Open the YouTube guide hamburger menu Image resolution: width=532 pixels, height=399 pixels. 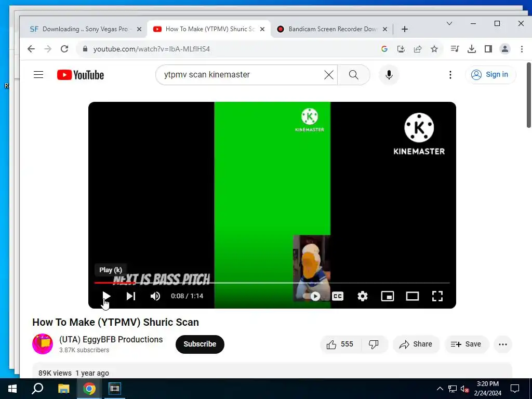(38, 75)
